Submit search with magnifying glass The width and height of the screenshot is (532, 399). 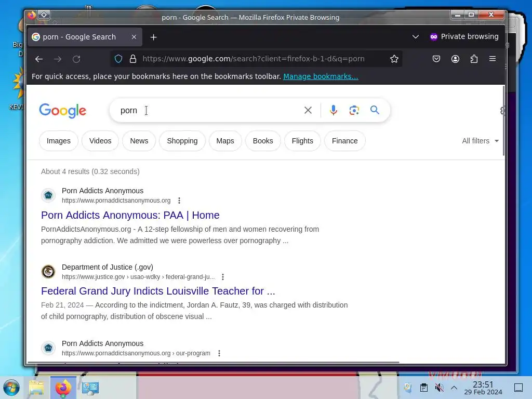pos(375,110)
